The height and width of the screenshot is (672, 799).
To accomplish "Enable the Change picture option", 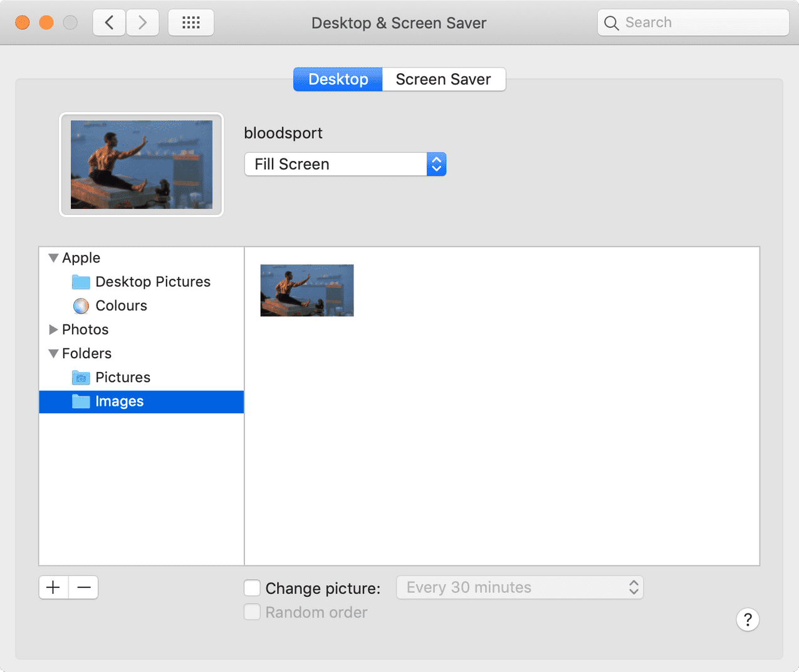I will click(x=251, y=587).
